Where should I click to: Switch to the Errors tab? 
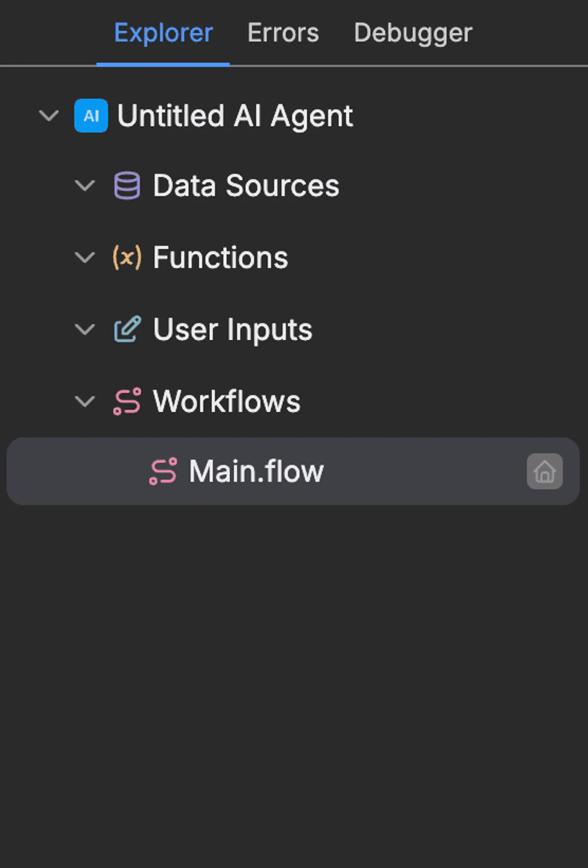pos(283,33)
